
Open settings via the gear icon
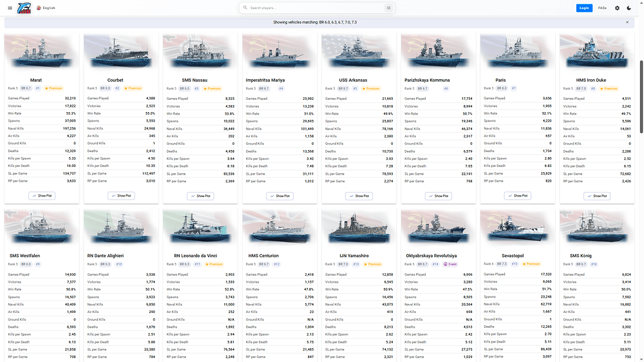click(x=617, y=8)
